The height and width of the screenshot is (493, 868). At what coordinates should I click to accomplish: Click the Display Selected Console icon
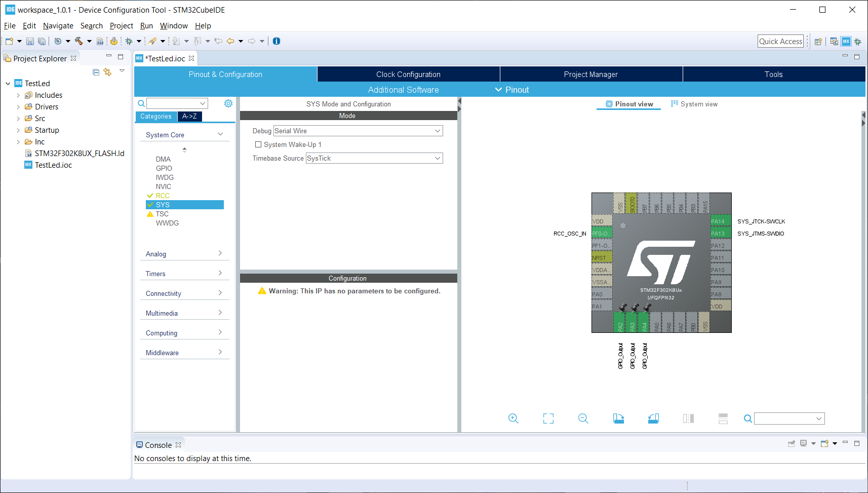point(803,443)
